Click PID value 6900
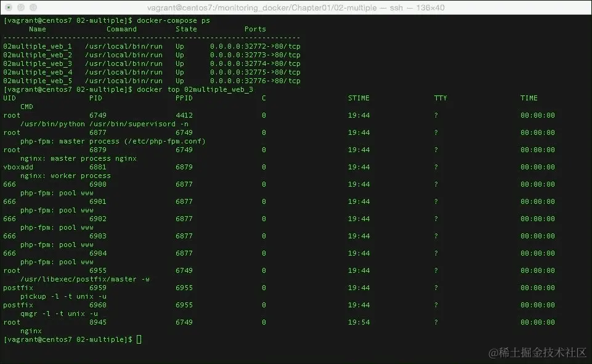Screen dimensions: 592x364 pyautogui.click(x=98, y=185)
